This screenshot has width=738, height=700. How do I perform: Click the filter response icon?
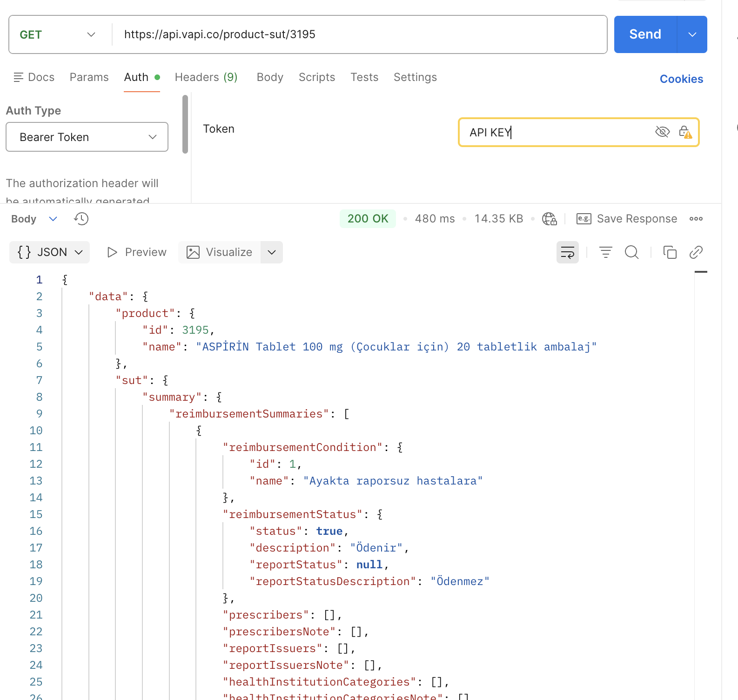tap(605, 252)
